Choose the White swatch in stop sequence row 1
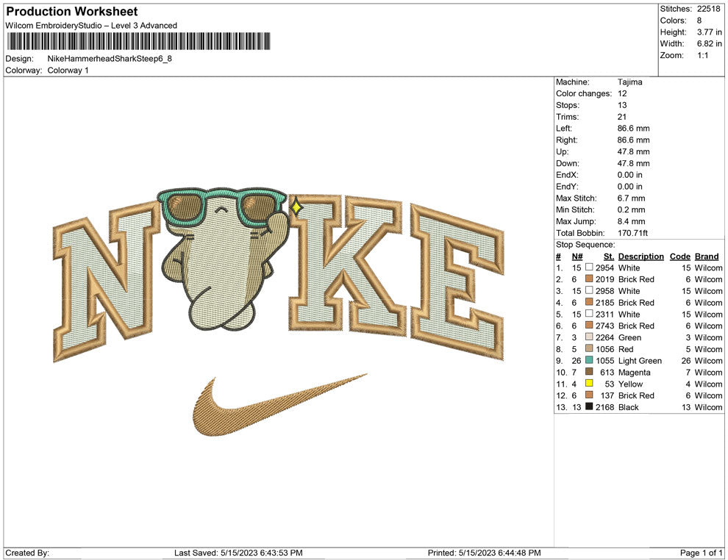The height and width of the screenshot is (560, 728). pyautogui.click(x=589, y=268)
